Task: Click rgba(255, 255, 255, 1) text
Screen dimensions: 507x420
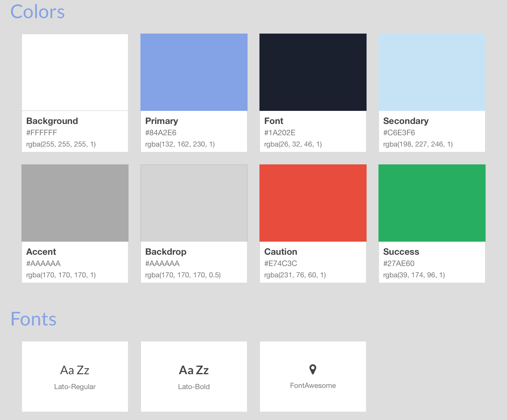Action: (61, 144)
